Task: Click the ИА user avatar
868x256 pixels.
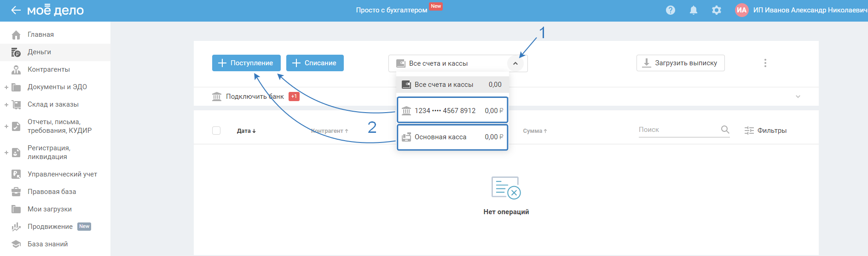Action: (741, 10)
